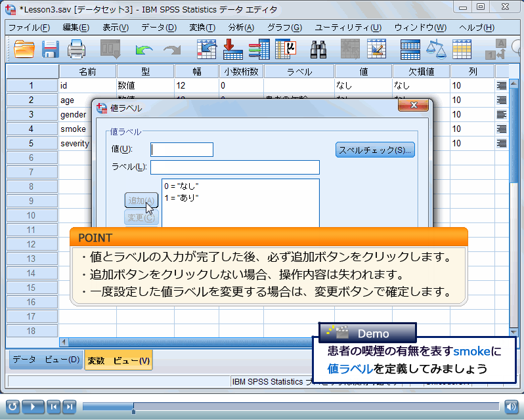Image resolution: width=524 pixels, height=420 pixels.
Task: Click the なし values cell in id row
Action: (363, 86)
